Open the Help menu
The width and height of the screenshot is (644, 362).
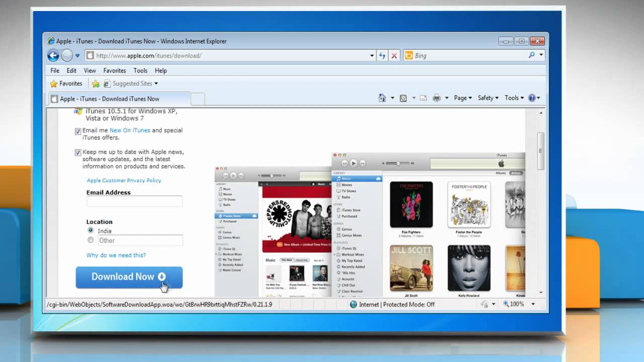[160, 70]
